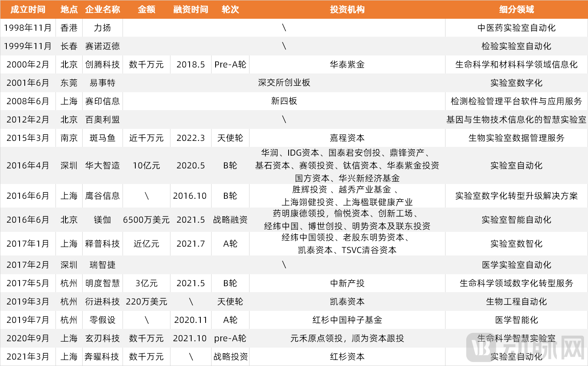Select the 投资机构 column header
Screen dimensions: 588x366
tap(347, 10)
